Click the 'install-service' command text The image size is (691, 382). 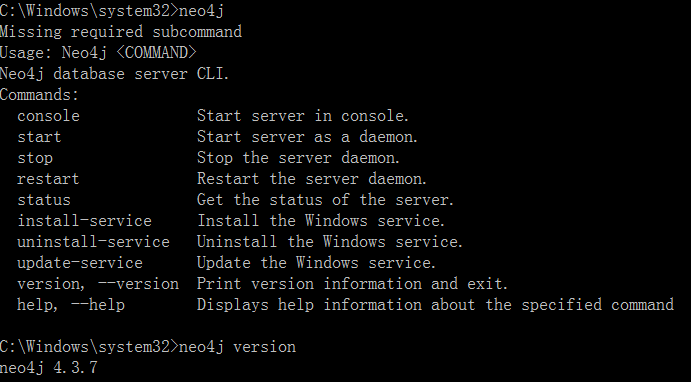pos(84,221)
